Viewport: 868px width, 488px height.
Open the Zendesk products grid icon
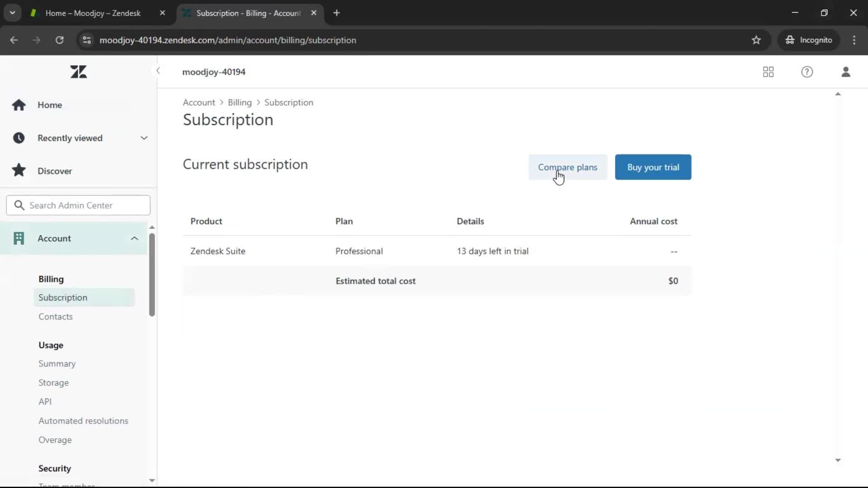pyautogui.click(x=768, y=72)
